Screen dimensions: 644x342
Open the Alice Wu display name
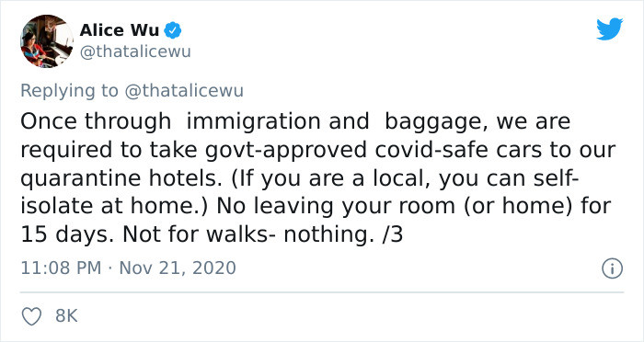[119, 30]
